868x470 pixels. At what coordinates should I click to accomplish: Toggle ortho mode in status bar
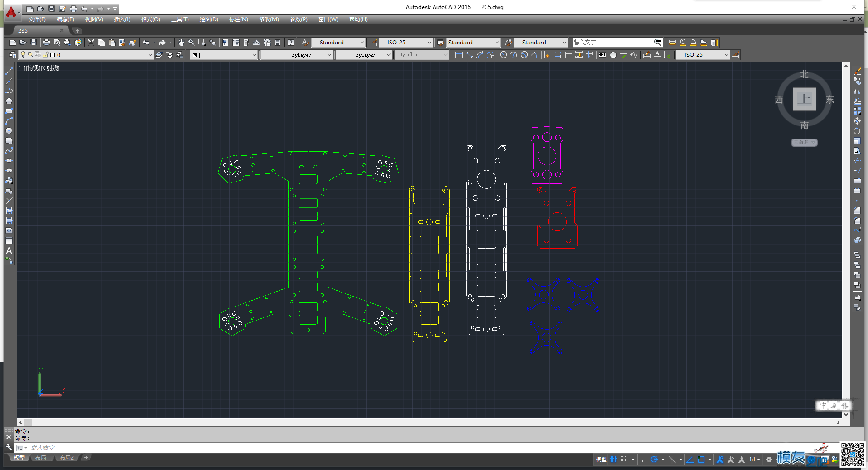(643, 460)
